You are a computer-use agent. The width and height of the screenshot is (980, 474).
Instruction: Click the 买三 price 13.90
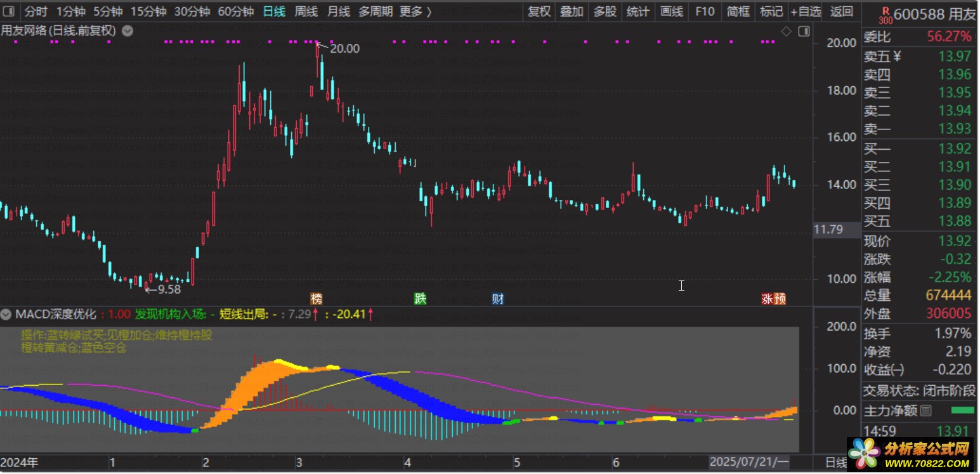pos(955,185)
